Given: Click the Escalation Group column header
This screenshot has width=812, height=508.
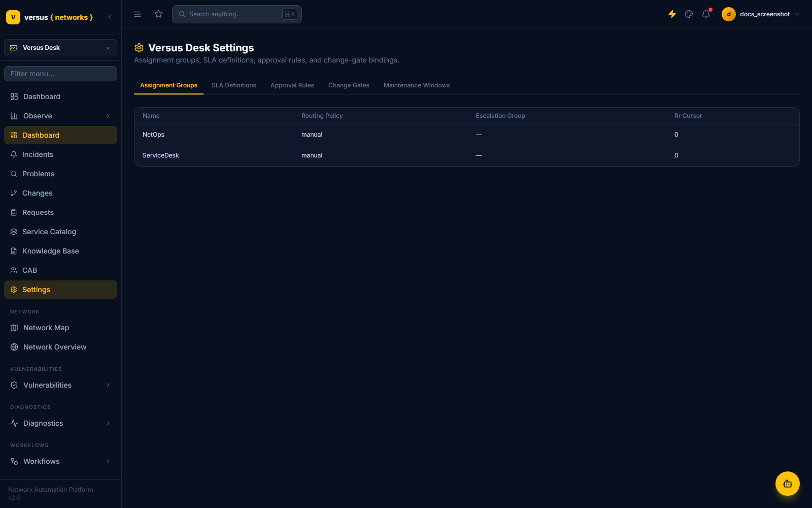Looking at the screenshot, I should (x=500, y=116).
